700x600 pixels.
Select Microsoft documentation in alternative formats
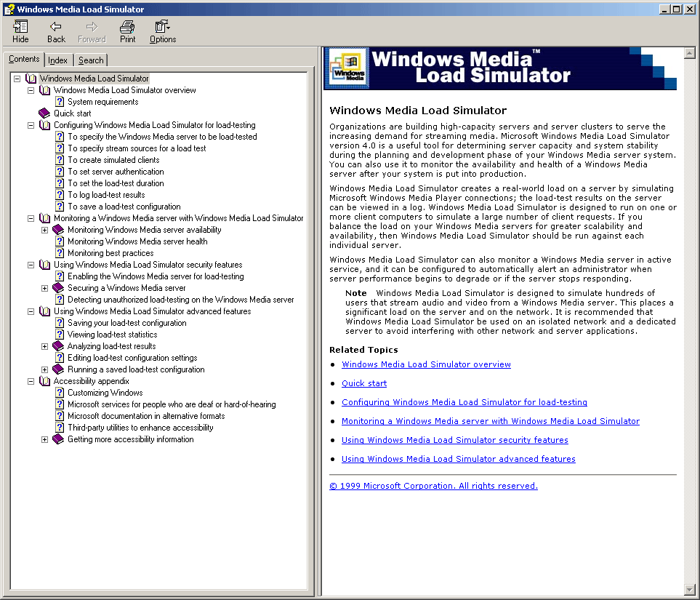(x=146, y=416)
